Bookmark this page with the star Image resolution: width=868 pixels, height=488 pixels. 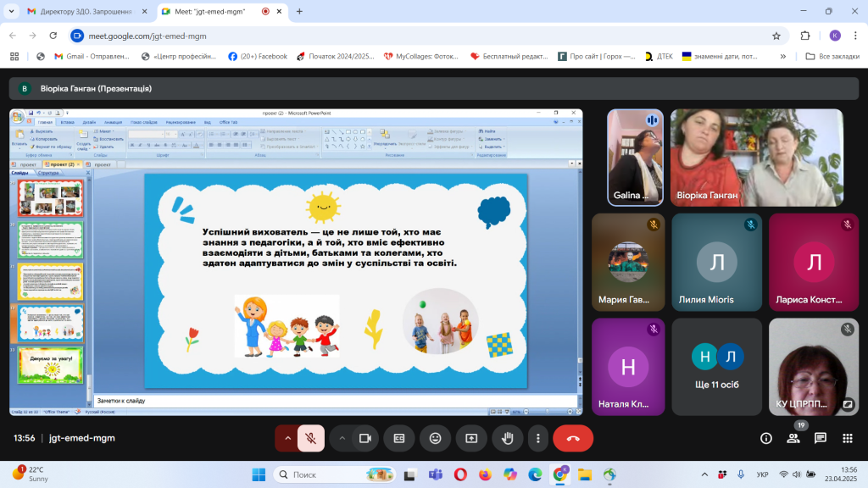tap(776, 36)
